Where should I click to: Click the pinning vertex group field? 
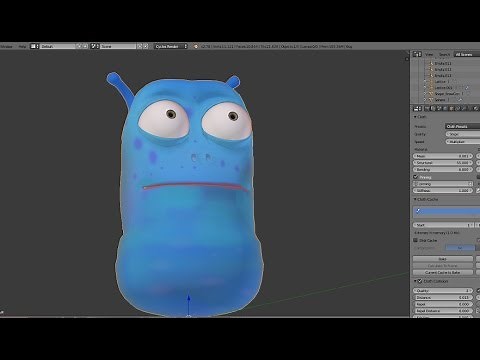[x=443, y=184]
